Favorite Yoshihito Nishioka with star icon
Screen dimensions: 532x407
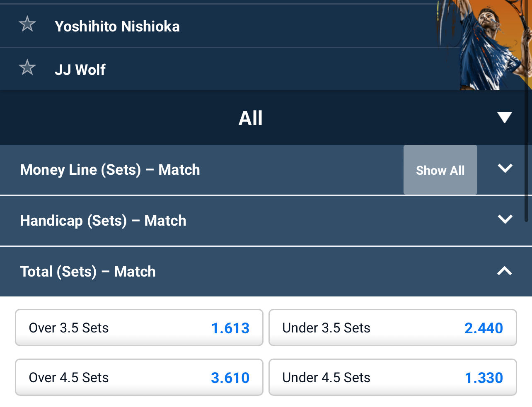click(27, 24)
